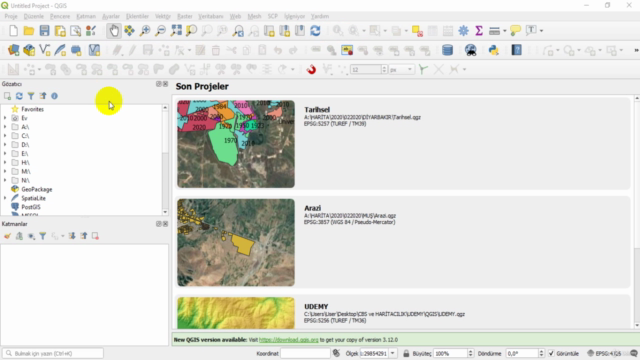The width and height of the screenshot is (640, 360).
Task: Click the snapping tolerance 12 stepper
Action: pyautogui.click(x=384, y=70)
